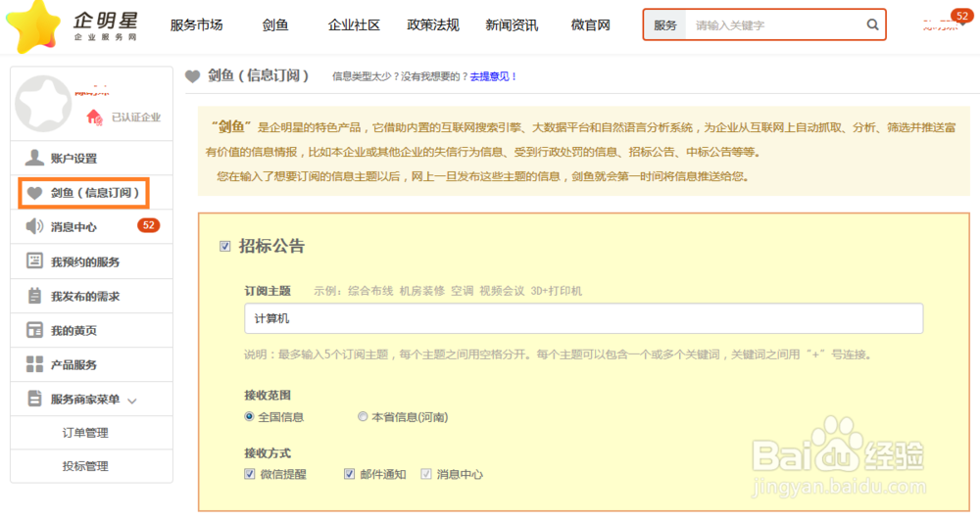Image resolution: width=980 pixels, height=520 pixels.
Task: Click the search magnifier icon
Action: click(x=872, y=24)
